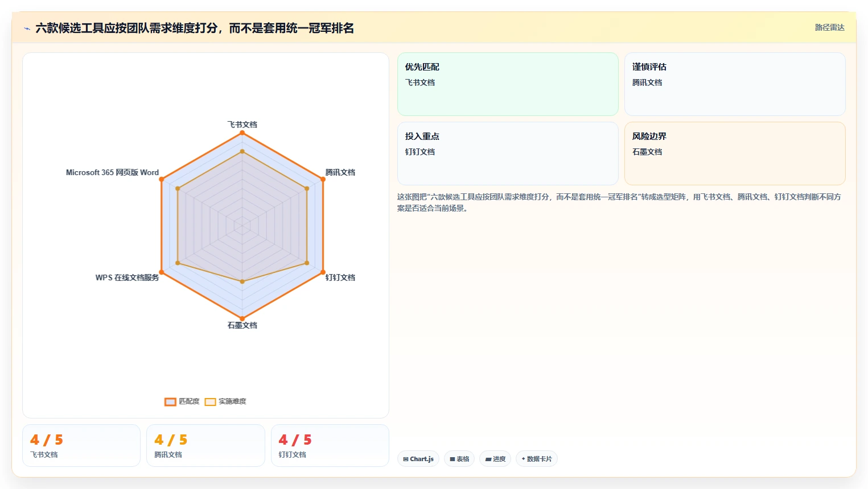The width and height of the screenshot is (868, 489).
Task: Click the inner 实施难度 point on WPS axis
Action: click(178, 263)
